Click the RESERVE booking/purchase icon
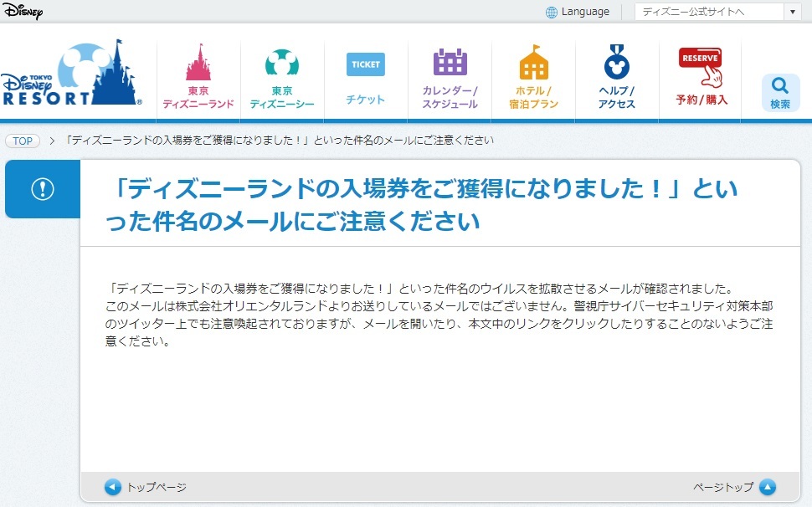 point(701,65)
